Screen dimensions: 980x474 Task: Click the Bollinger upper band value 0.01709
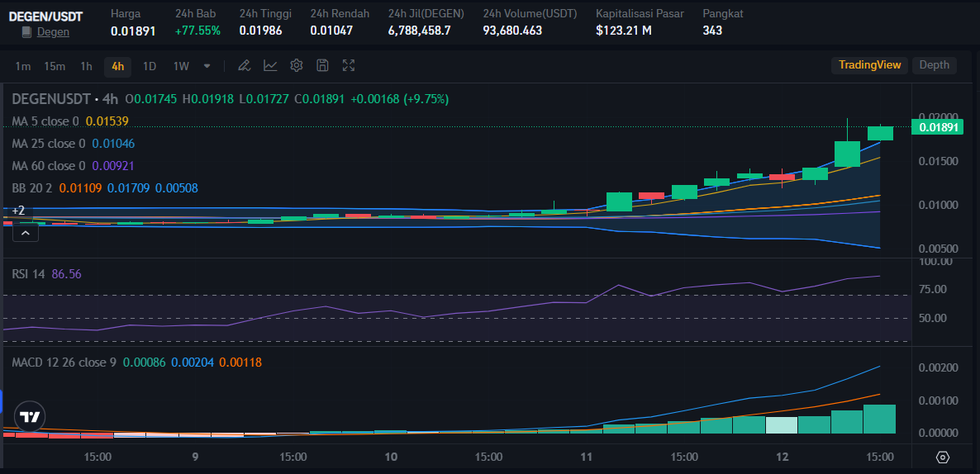tap(128, 188)
